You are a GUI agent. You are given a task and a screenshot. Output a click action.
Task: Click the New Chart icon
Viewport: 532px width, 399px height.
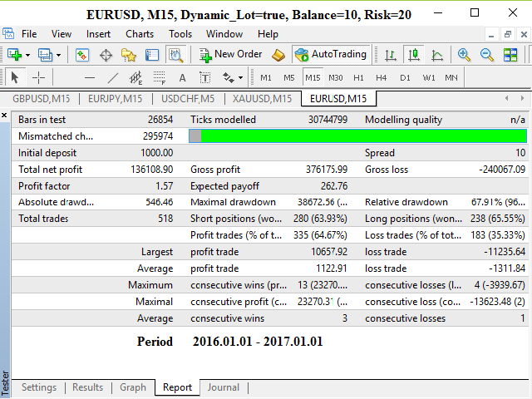[14, 54]
